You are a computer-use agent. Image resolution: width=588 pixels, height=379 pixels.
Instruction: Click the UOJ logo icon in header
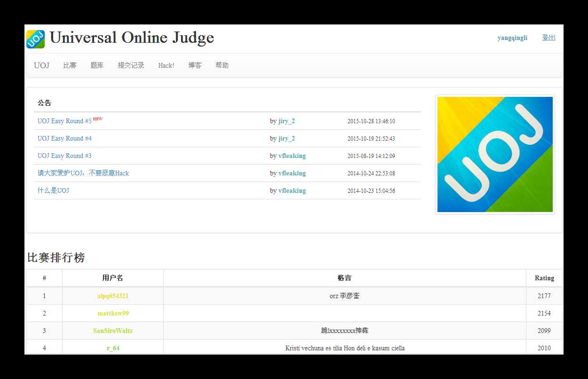(x=35, y=39)
